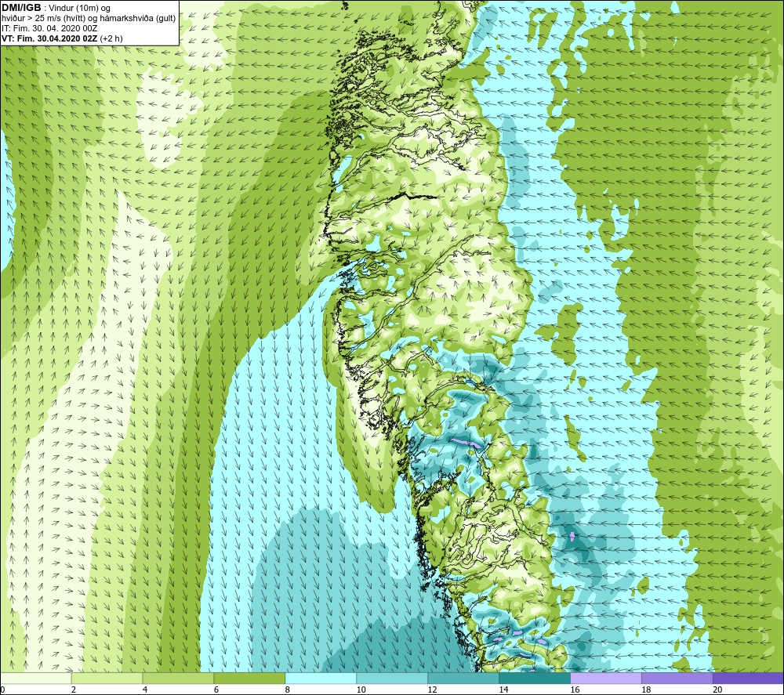
Task: Click the legend scale label 12
Action: tap(433, 690)
